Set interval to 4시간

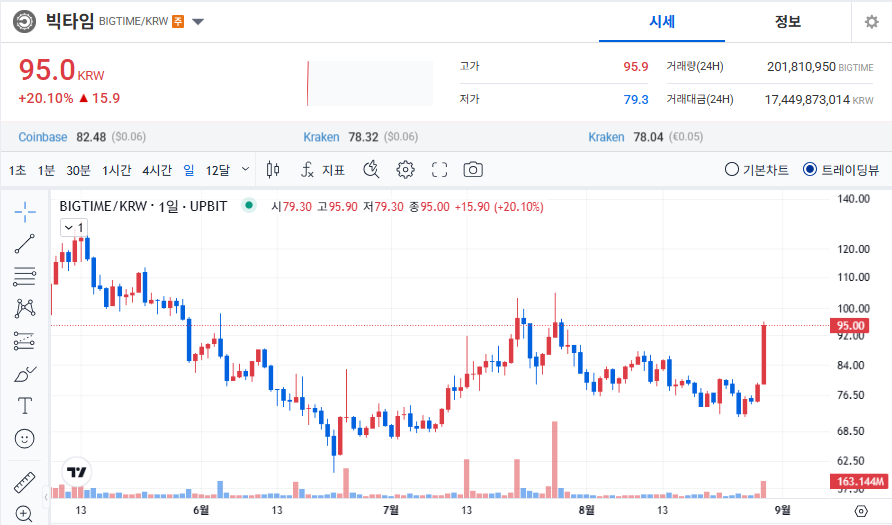coord(157,170)
